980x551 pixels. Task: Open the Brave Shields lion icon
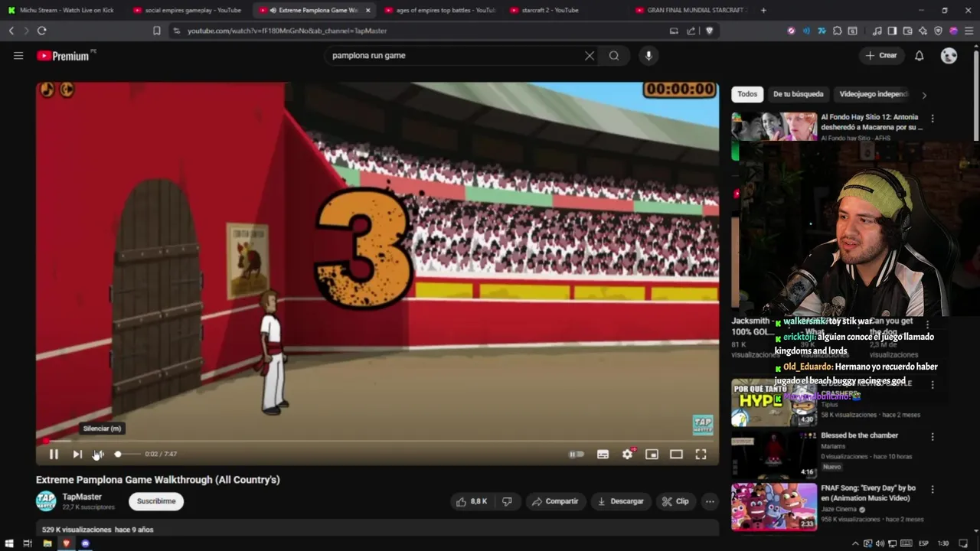coord(709,31)
